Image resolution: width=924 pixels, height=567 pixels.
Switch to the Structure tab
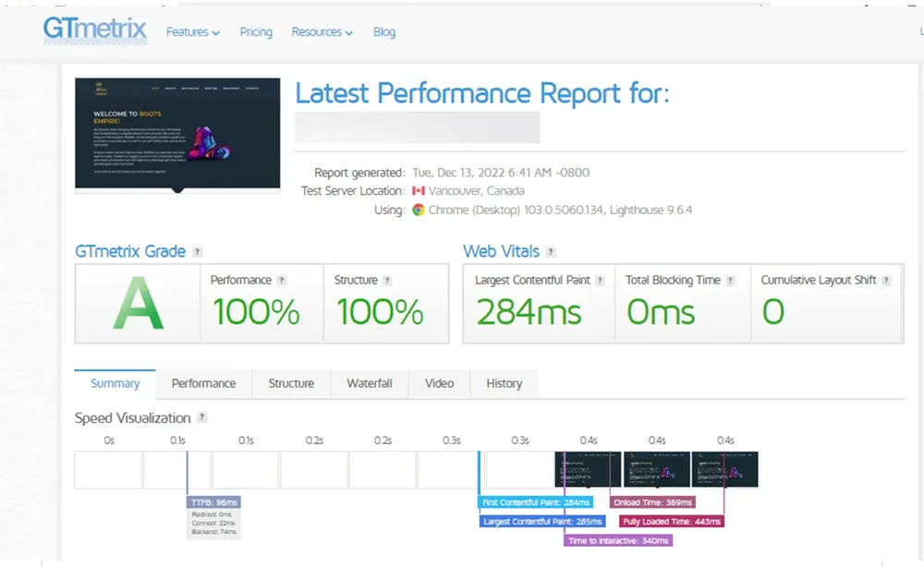pos(291,383)
